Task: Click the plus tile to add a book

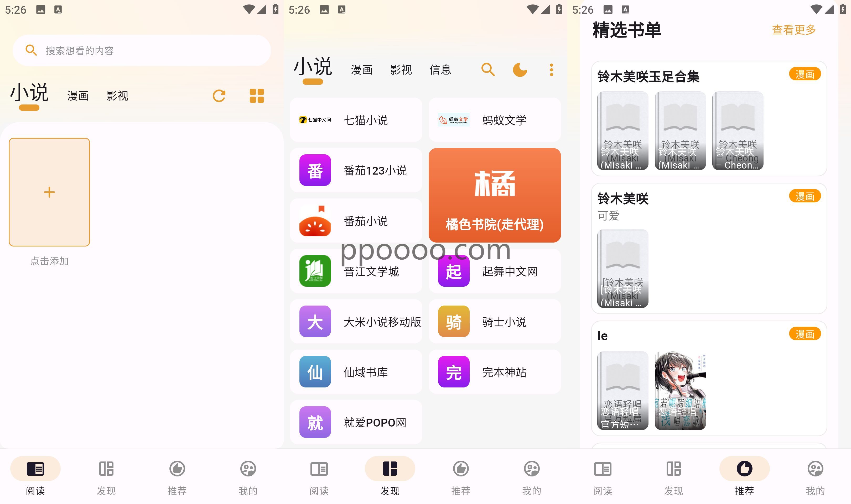Action: (49, 192)
